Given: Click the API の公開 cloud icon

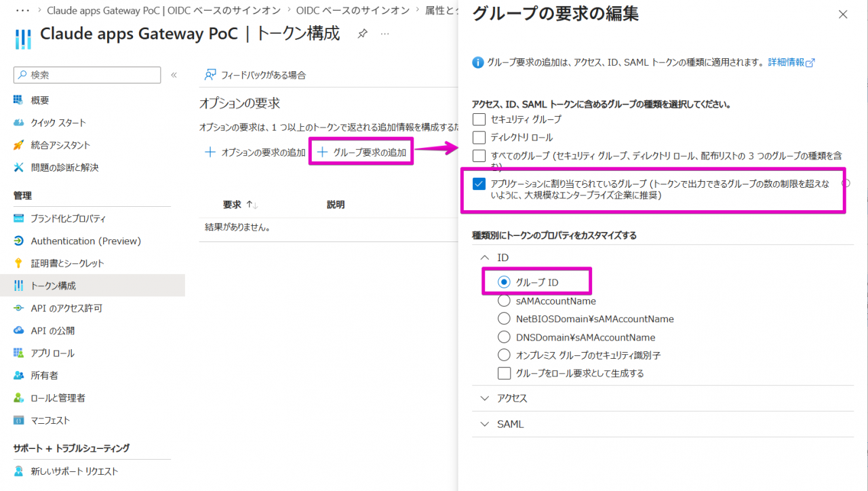Looking at the screenshot, I should (x=18, y=330).
